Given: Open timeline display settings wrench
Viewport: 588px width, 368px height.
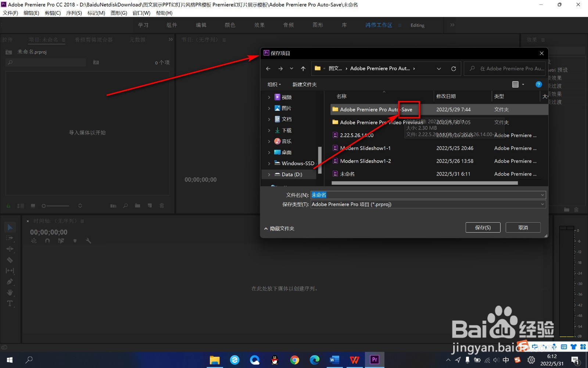Looking at the screenshot, I should 88,241.
